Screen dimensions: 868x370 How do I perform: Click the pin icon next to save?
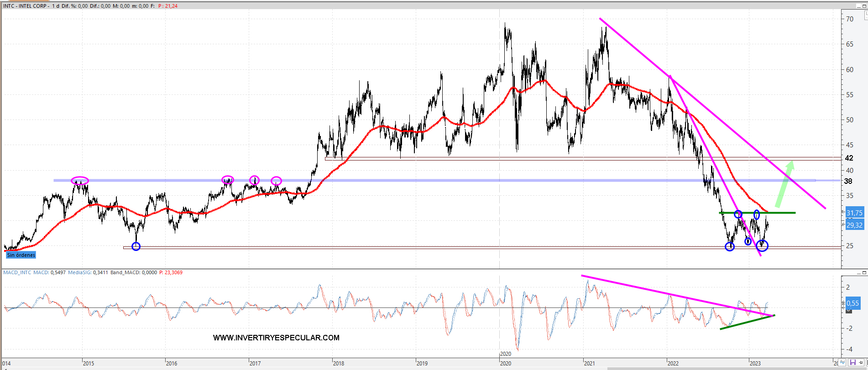pyautogui.click(x=862, y=363)
